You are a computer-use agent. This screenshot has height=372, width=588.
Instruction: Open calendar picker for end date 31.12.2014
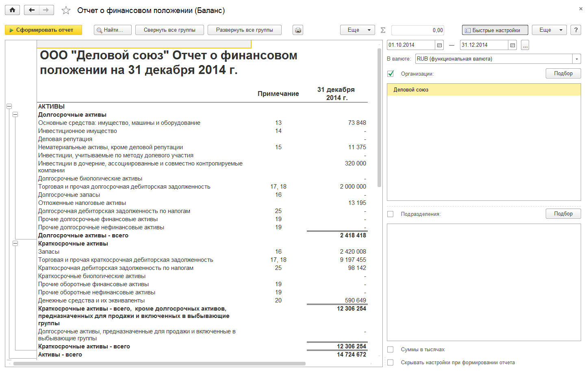pyautogui.click(x=512, y=45)
